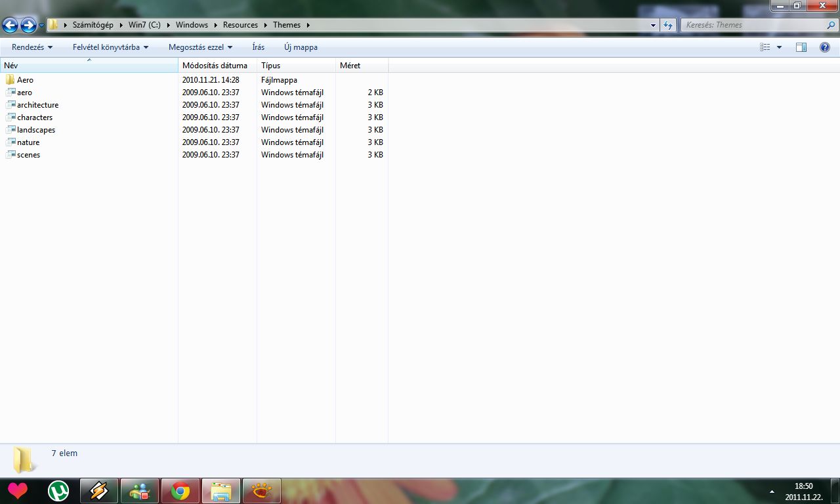Expand the Felvétel könyvtárba dropdown
The image size is (840, 504).
pos(111,47)
